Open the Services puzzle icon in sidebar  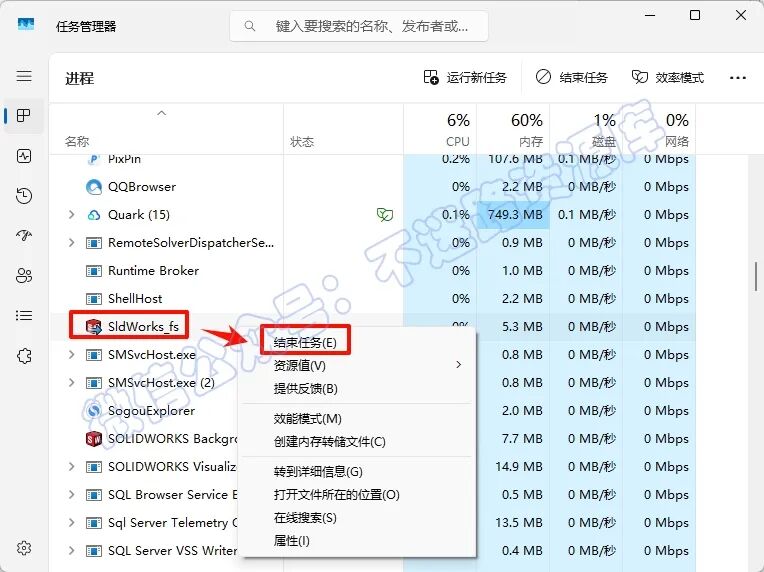24,356
